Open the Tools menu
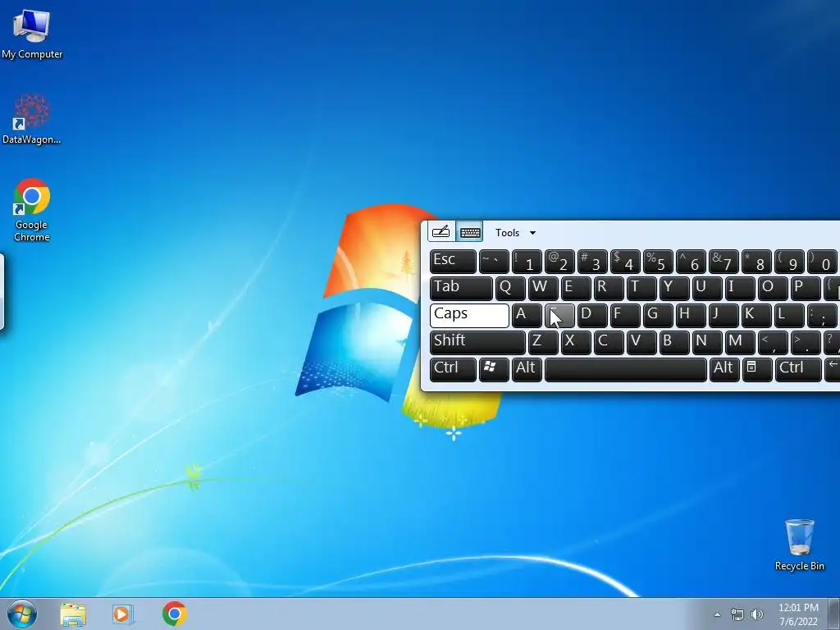Viewport: 840px width, 630px height. pyautogui.click(x=507, y=233)
